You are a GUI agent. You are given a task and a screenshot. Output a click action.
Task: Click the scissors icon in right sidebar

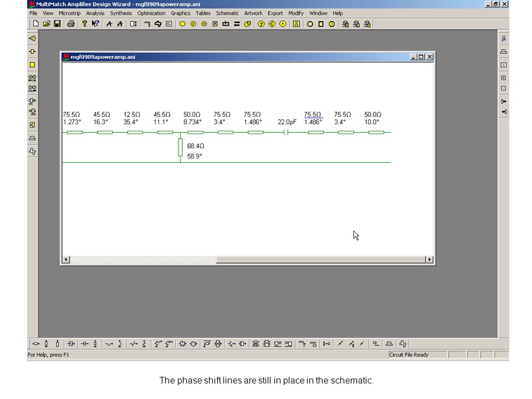click(504, 38)
